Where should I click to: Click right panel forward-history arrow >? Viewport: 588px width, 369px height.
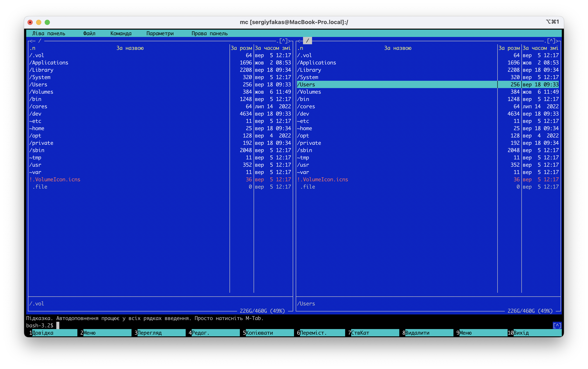(x=557, y=41)
